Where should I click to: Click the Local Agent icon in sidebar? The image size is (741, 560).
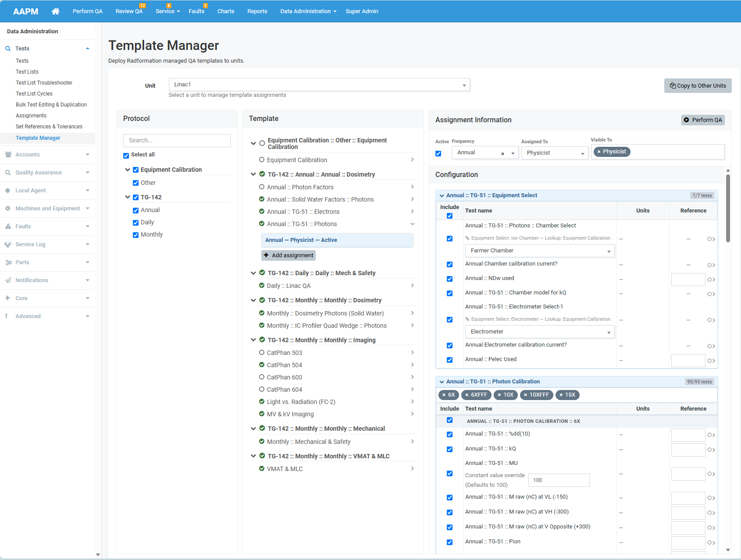8,190
